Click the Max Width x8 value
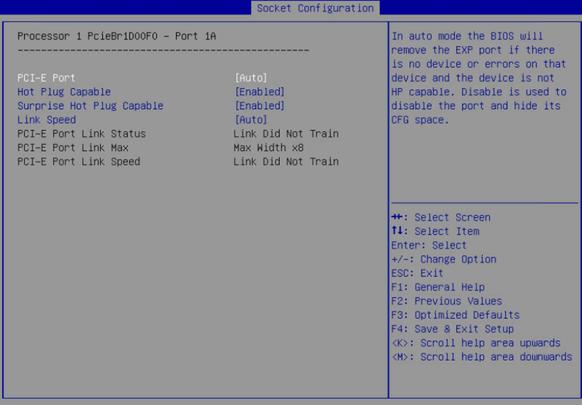Image resolution: width=582 pixels, height=405 pixels. [x=268, y=148]
